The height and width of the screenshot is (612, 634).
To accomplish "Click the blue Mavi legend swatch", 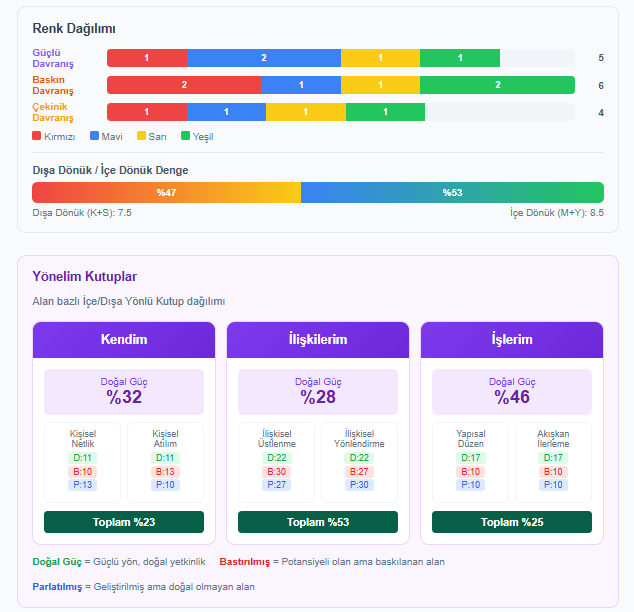I will (94, 136).
